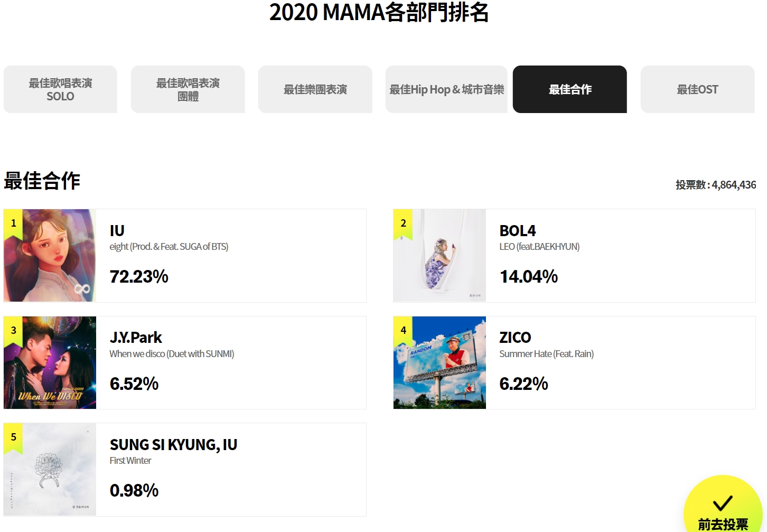Open the 最佳Hip Hop & 城市音樂 tab

click(x=446, y=89)
